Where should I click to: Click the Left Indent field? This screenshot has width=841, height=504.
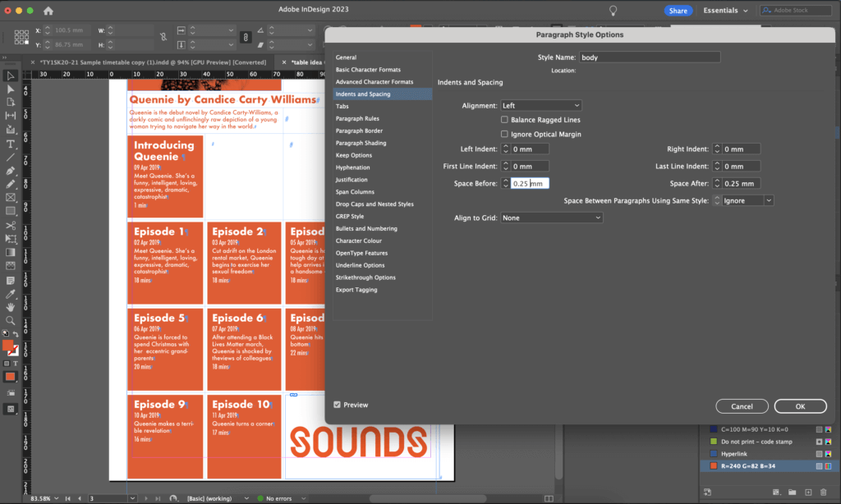click(x=530, y=149)
